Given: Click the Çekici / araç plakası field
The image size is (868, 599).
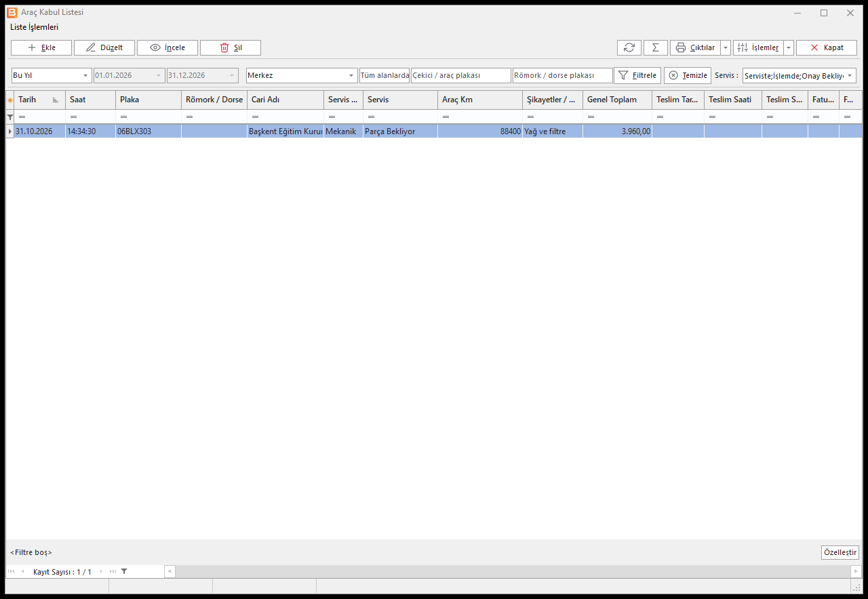Looking at the screenshot, I should coord(461,75).
